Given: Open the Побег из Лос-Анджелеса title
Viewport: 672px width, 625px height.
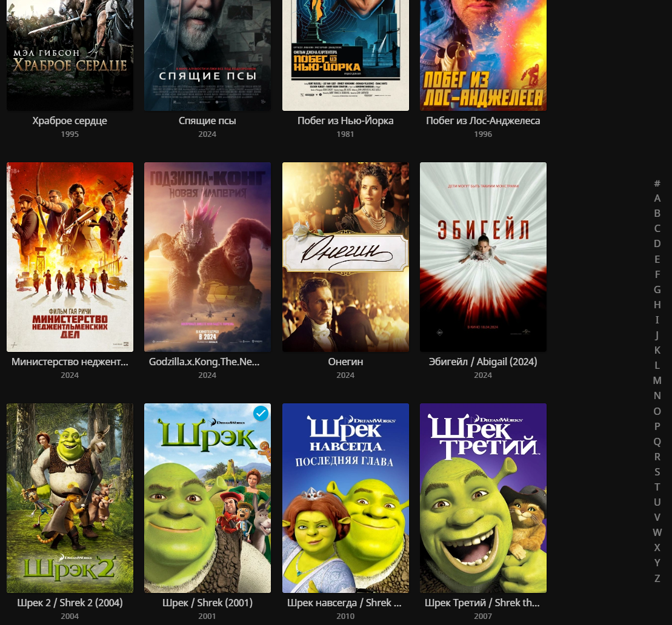Looking at the screenshot, I should [483, 121].
